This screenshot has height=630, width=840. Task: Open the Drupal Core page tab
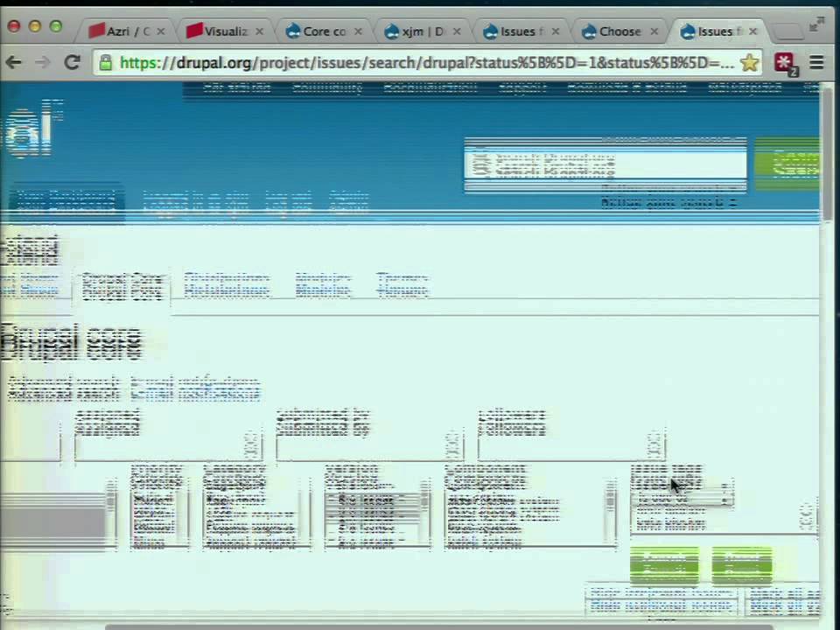[x=122, y=287]
